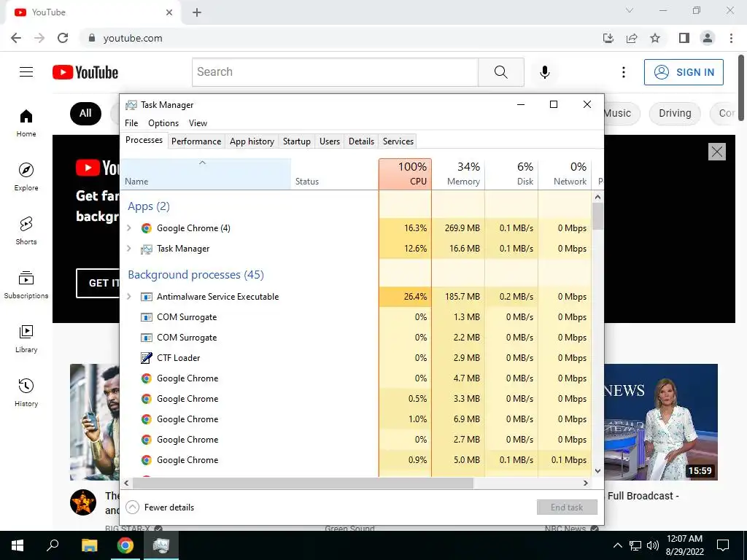Open the volume control in system tray
This screenshot has height=560, width=747.
[653, 545]
